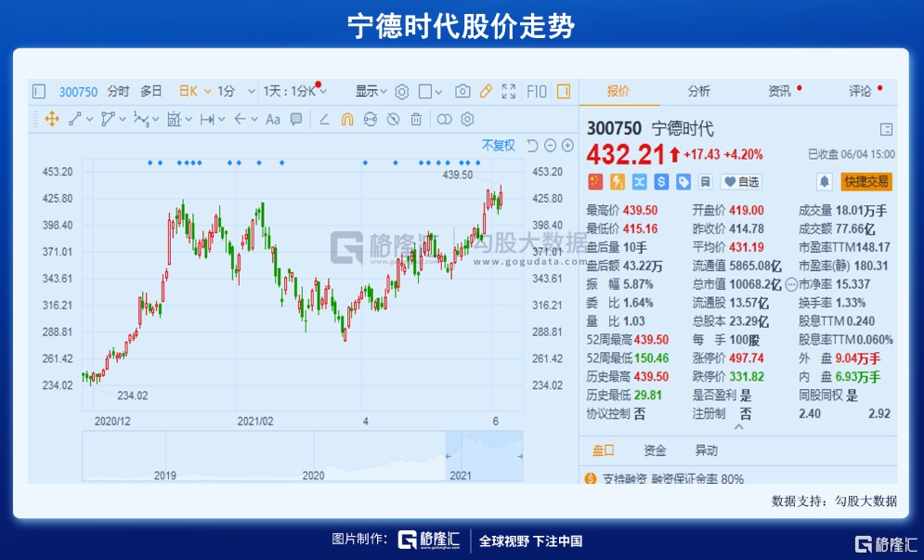
Task: Activate the orange pencil draw tool
Action: click(486, 91)
